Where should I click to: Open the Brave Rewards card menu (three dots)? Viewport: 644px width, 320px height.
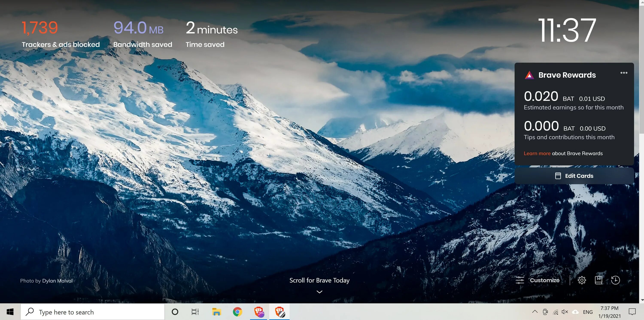(x=624, y=73)
